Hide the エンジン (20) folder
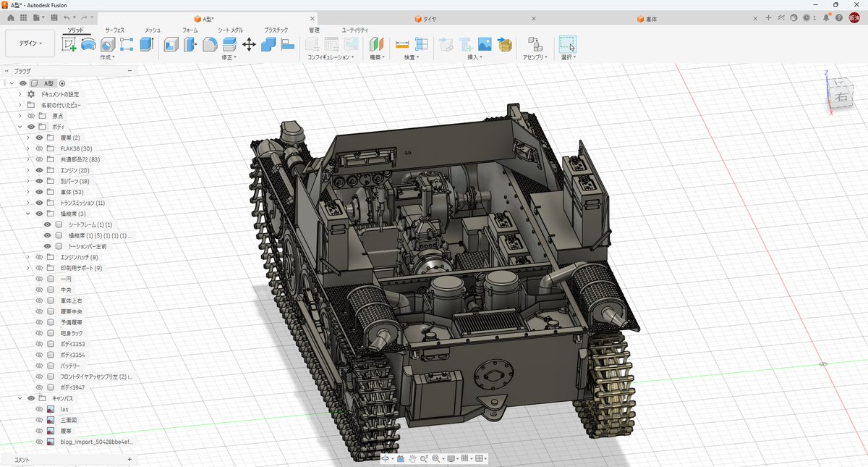868x467 pixels. 40,170
